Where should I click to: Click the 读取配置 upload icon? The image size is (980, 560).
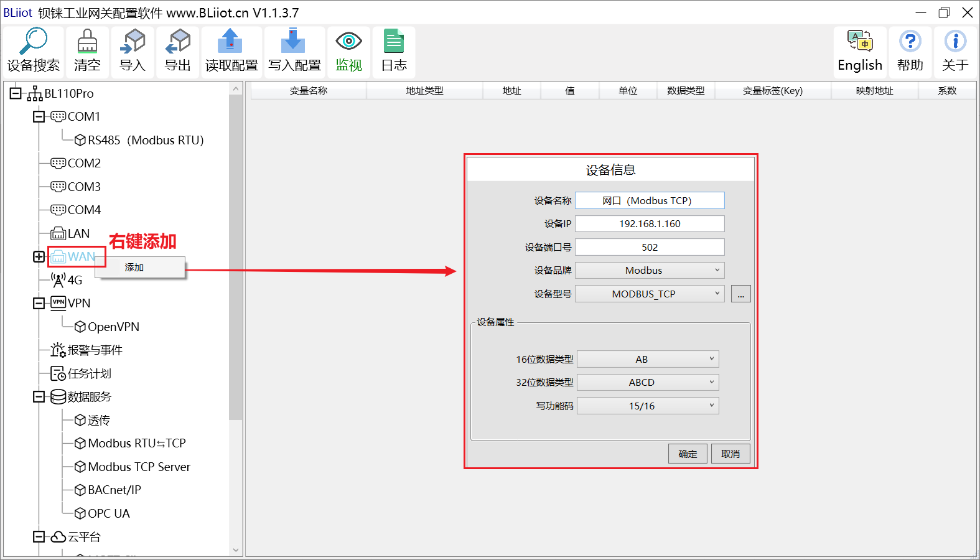(x=231, y=41)
